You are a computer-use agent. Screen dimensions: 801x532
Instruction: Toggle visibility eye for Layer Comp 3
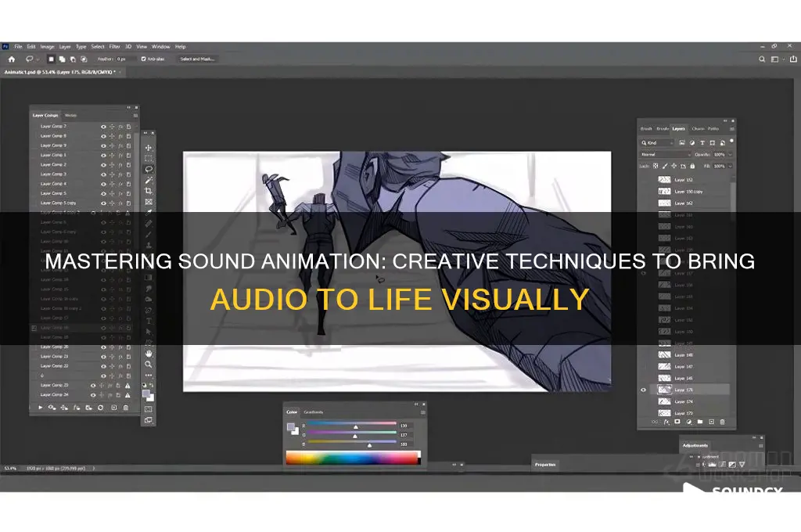[x=103, y=174]
